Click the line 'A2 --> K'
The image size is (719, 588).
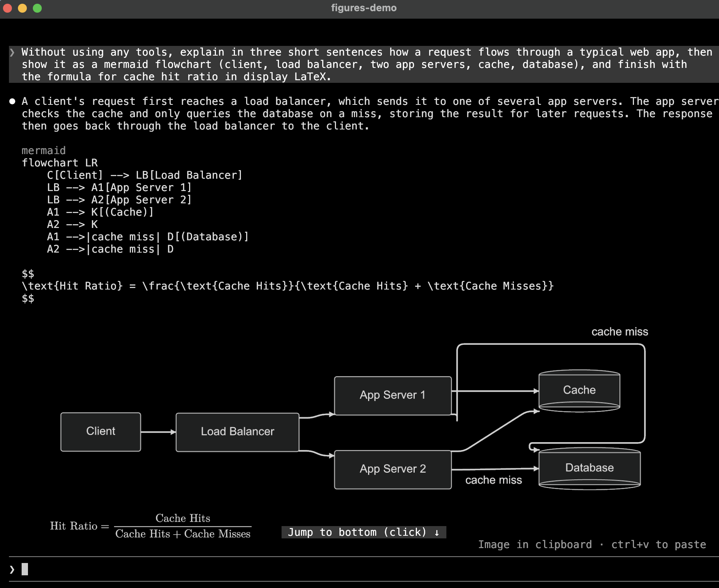[x=72, y=224]
